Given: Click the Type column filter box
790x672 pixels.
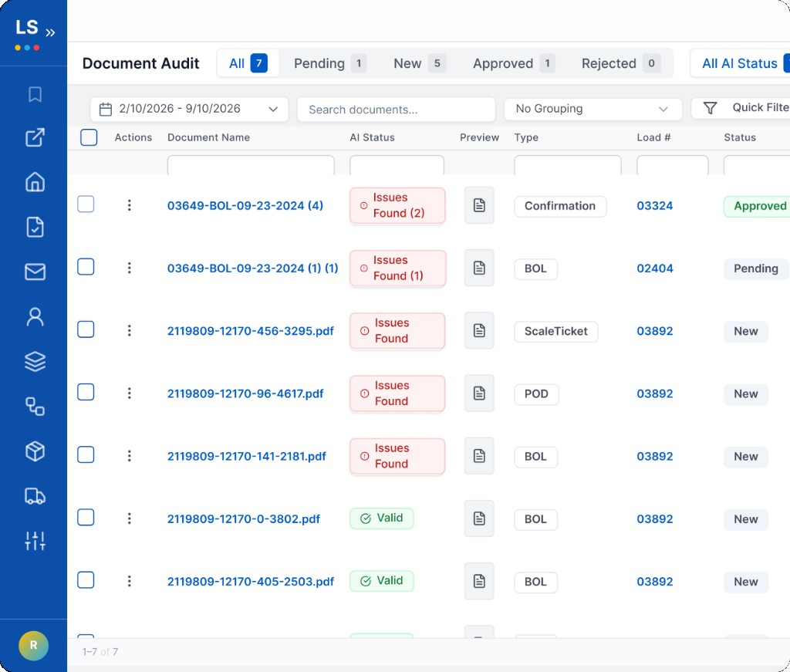Looking at the screenshot, I should coord(567,165).
